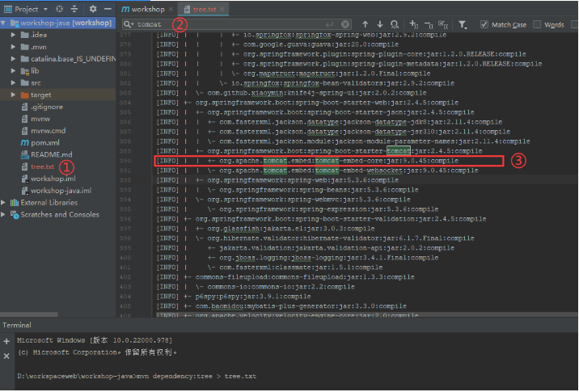Select all occurrences icon in search bar
Screen dimensions: 579x392
click(x=443, y=25)
